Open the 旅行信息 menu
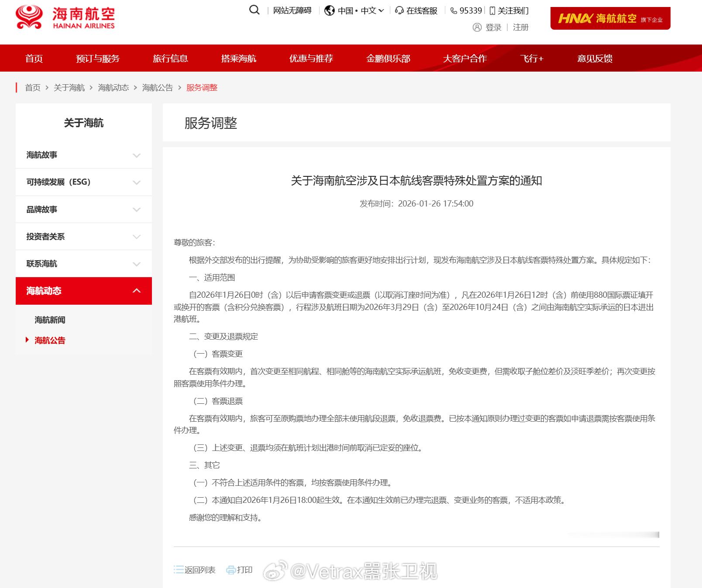This screenshot has width=702, height=588. tap(170, 58)
